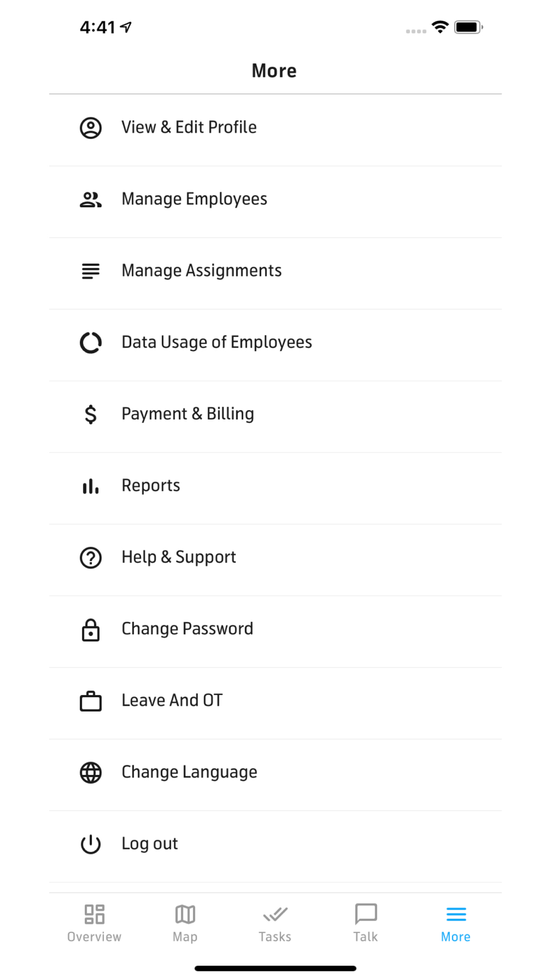This screenshot has height=980, width=551.
Task: Go to the Tasks tab
Action: [275, 923]
